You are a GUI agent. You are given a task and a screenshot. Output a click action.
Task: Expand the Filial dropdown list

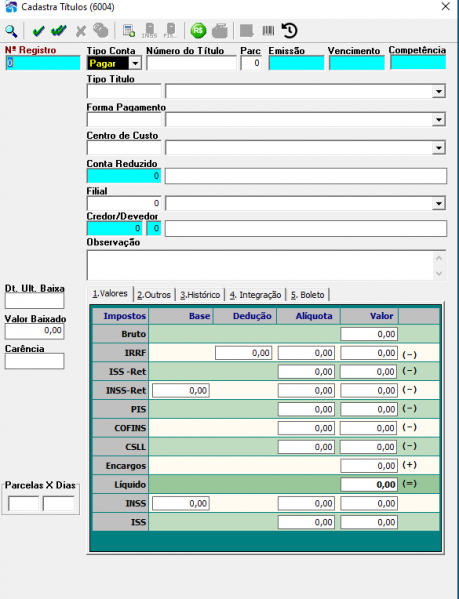(x=439, y=204)
